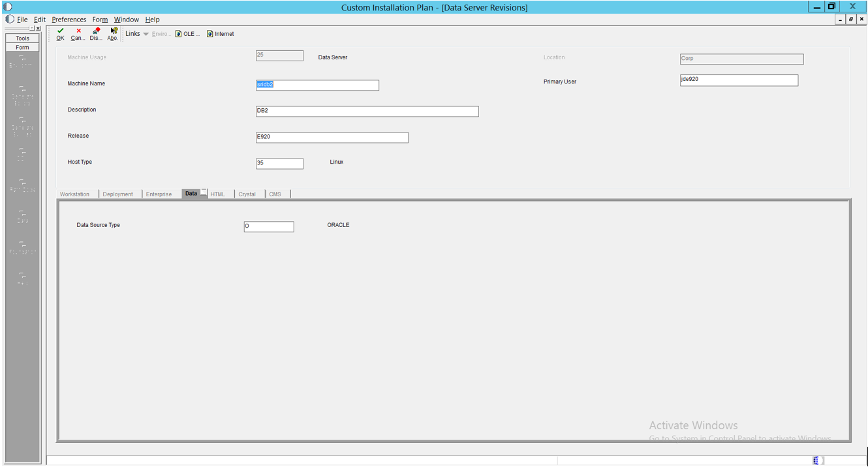Select the CMS tab

pos(275,194)
